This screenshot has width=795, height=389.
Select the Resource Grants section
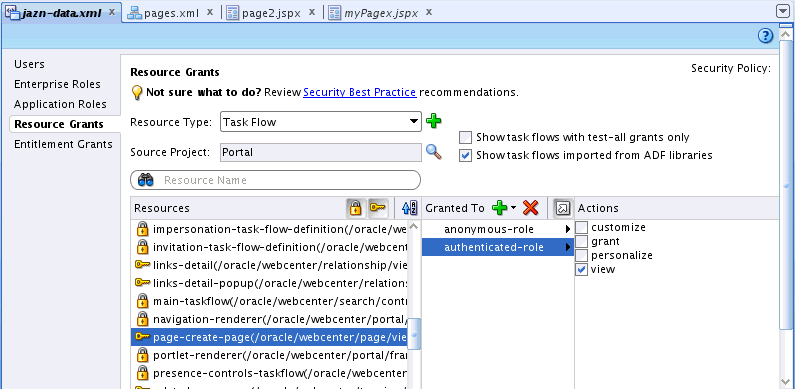[x=59, y=124]
